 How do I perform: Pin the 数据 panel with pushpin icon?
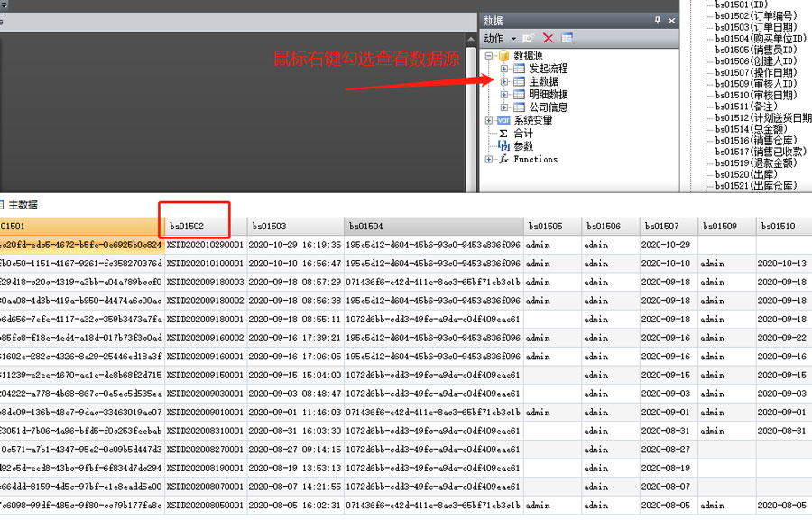point(658,20)
